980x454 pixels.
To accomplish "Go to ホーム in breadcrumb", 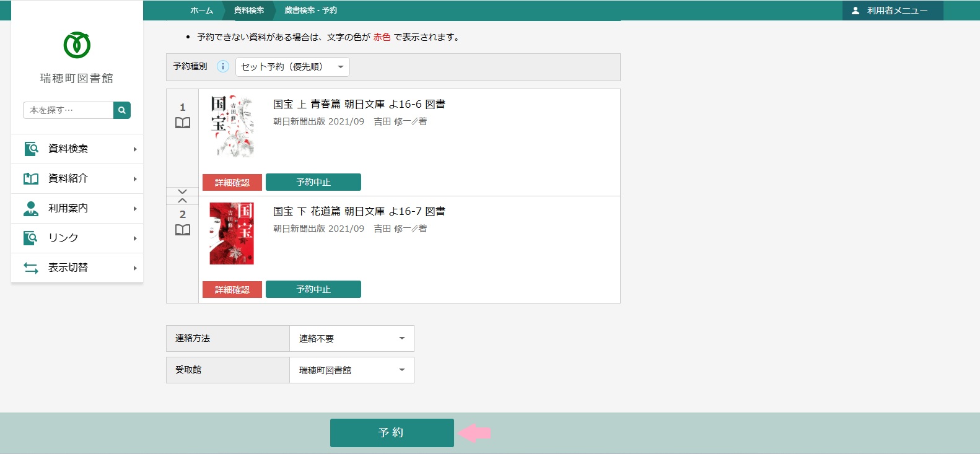I will [x=201, y=11].
